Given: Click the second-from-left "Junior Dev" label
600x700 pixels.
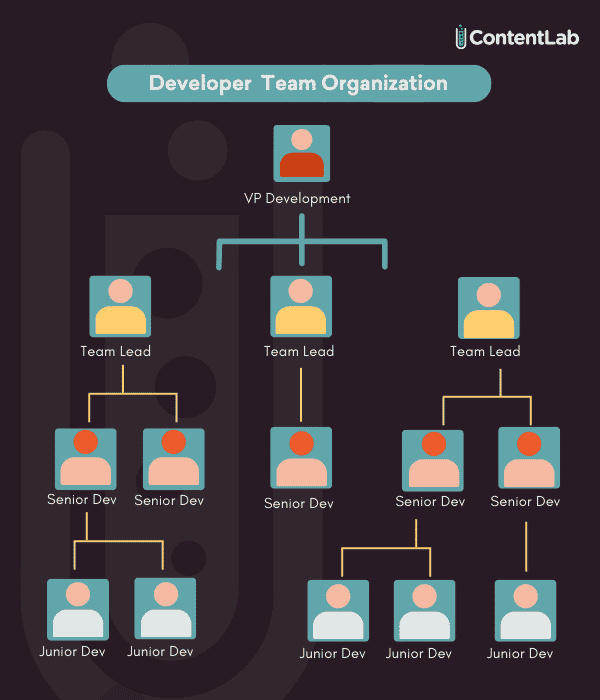Looking at the screenshot, I should pos(160,652).
